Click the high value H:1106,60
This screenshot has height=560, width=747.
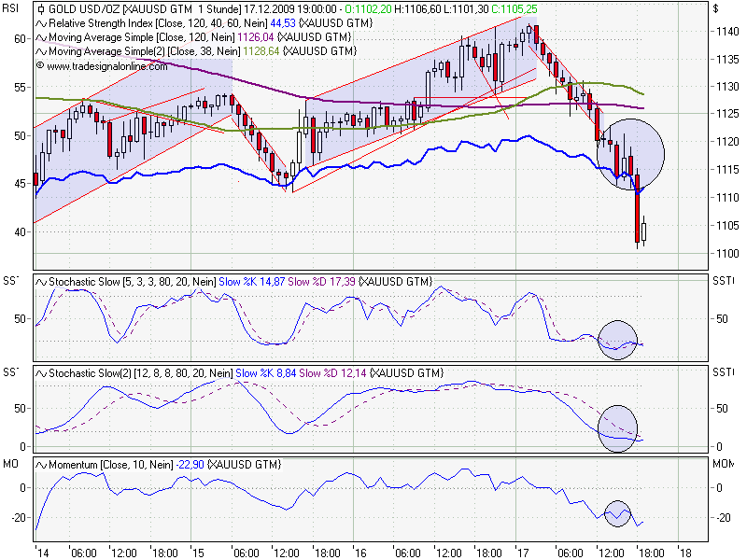point(416,9)
